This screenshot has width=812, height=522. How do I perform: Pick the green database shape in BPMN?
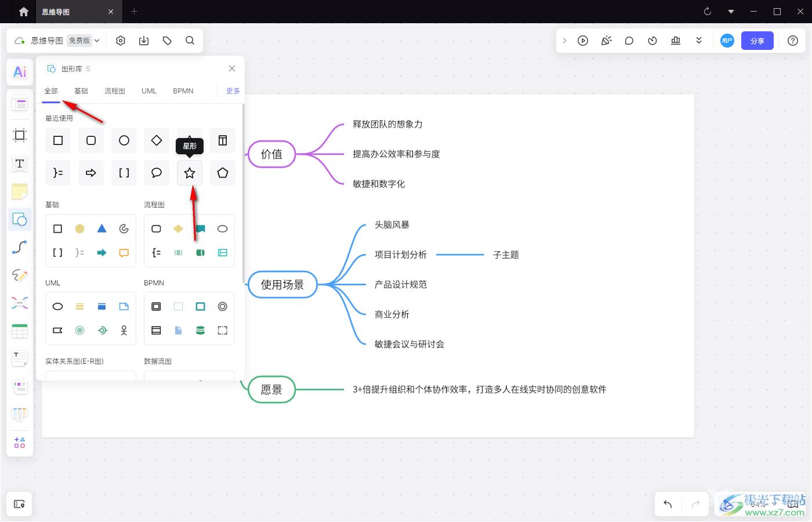201,331
